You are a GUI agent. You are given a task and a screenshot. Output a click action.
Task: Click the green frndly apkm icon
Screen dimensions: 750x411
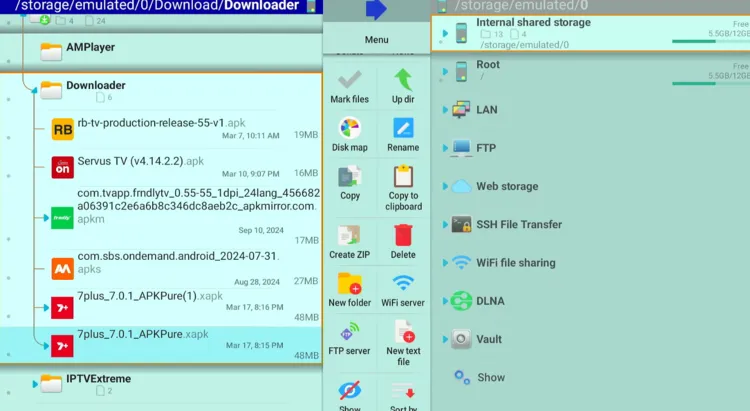[x=63, y=218]
